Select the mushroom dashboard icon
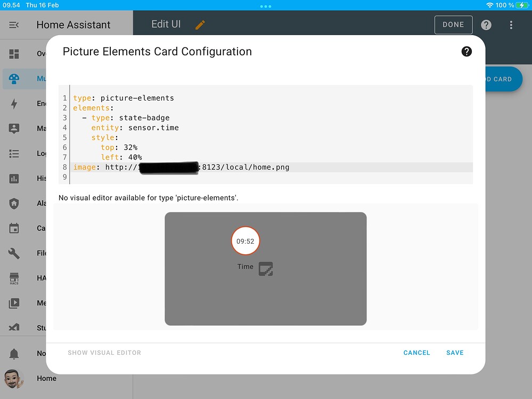The image size is (532, 399). click(x=14, y=79)
